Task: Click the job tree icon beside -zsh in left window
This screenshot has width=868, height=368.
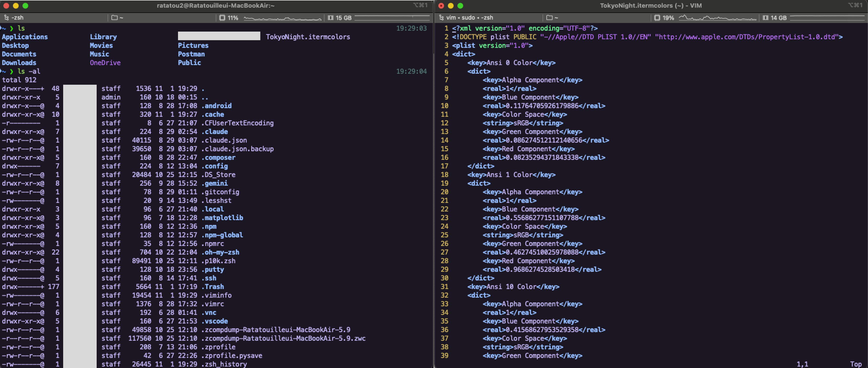Action: click(x=6, y=17)
